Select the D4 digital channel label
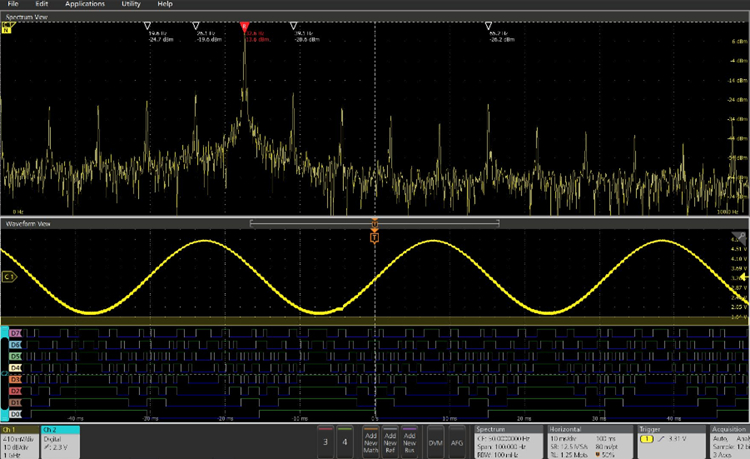 pyautogui.click(x=15, y=367)
